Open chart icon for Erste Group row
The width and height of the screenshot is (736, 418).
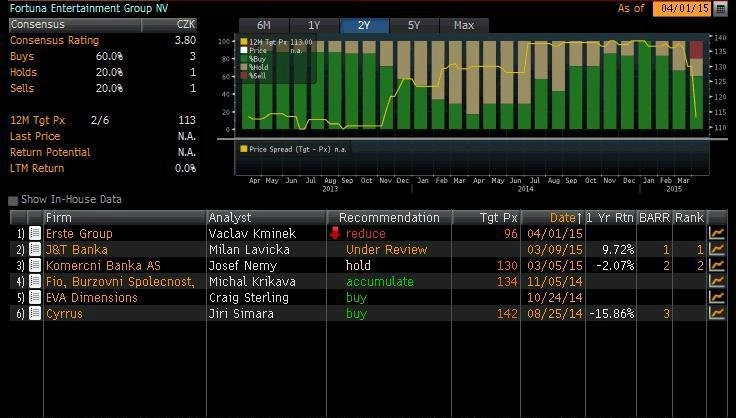[x=717, y=233]
